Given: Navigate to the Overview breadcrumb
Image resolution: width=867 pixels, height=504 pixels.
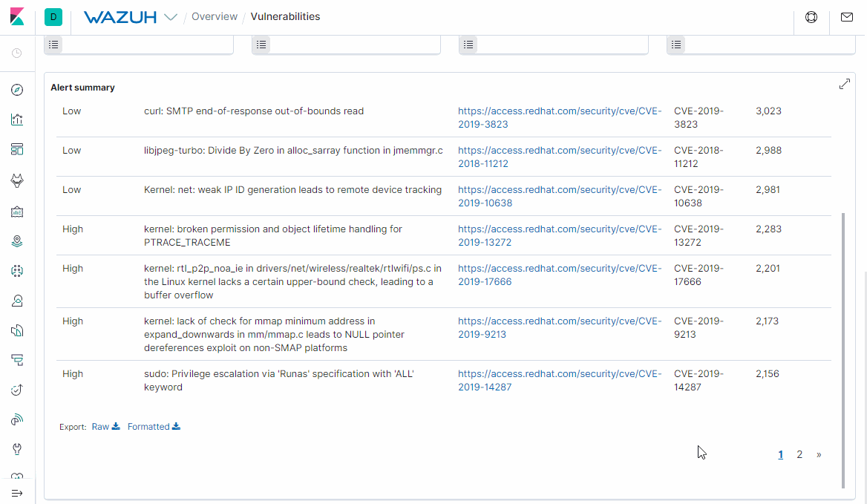Looking at the screenshot, I should point(215,16).
